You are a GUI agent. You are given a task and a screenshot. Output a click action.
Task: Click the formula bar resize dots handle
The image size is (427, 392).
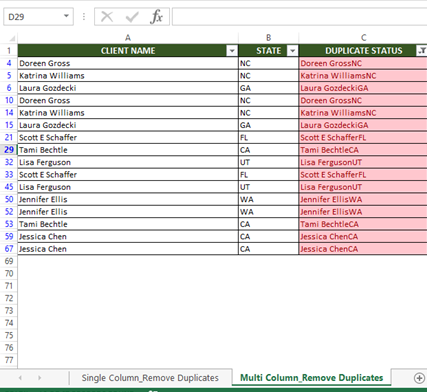[84, 17]
